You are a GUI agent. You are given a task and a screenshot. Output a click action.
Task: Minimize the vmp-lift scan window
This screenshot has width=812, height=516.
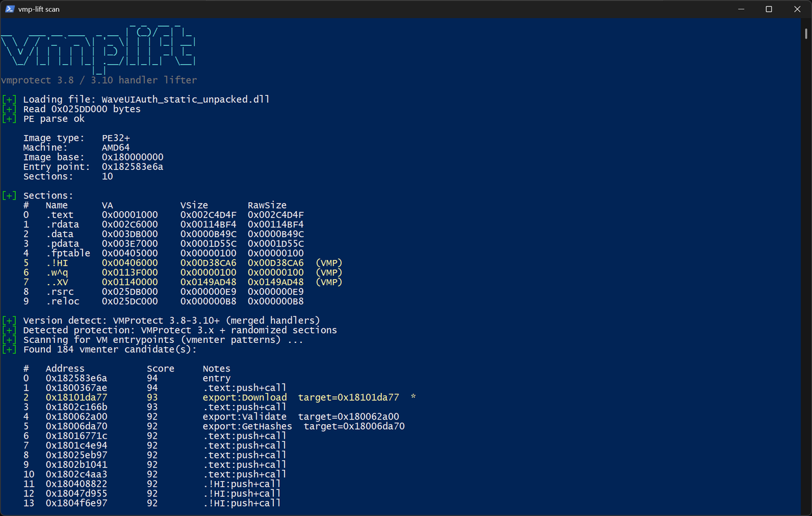[x=740, y=9]
